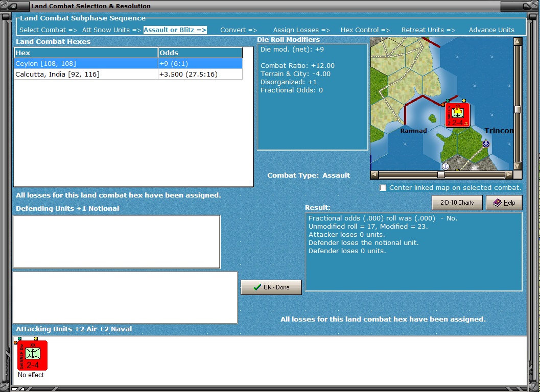
Task: Click the Advance Units subphase step
Action: tap(491, 30)
